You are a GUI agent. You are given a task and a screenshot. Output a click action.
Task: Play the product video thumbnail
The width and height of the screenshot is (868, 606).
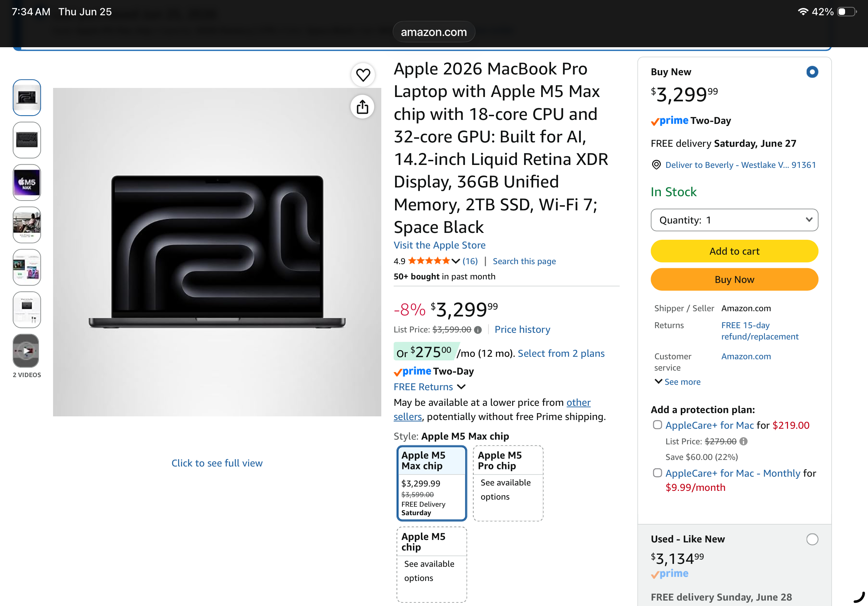click(x=27, y=351)
